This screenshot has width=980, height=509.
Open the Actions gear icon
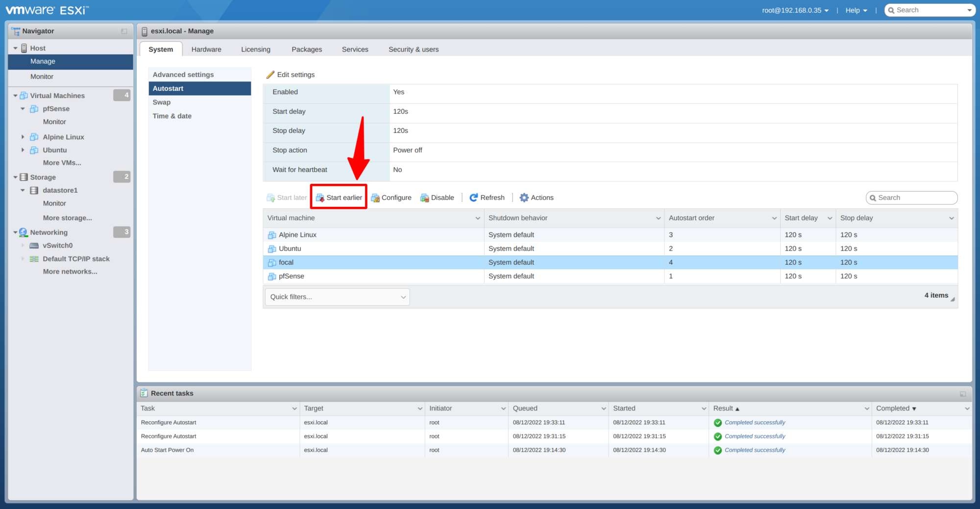524,198
